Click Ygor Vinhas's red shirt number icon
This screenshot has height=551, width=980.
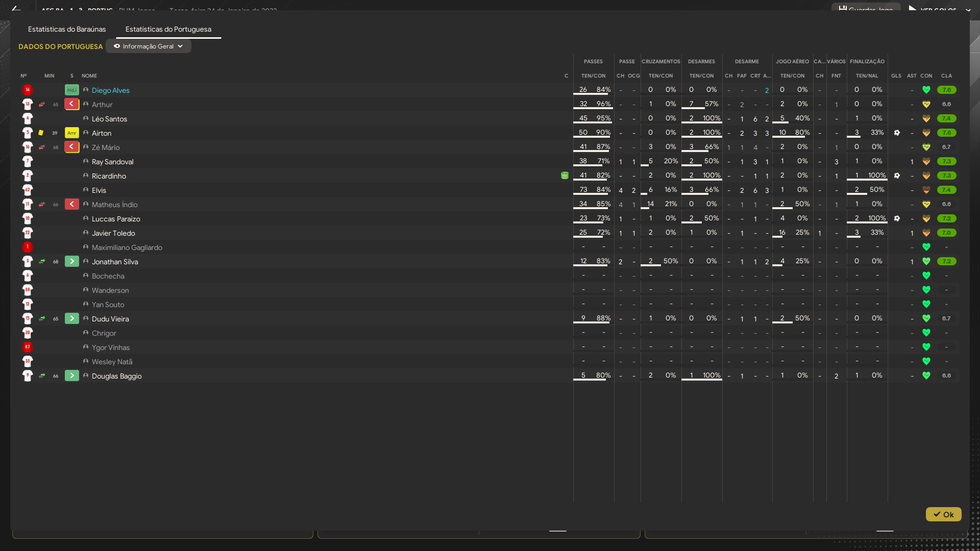point(28,347)
